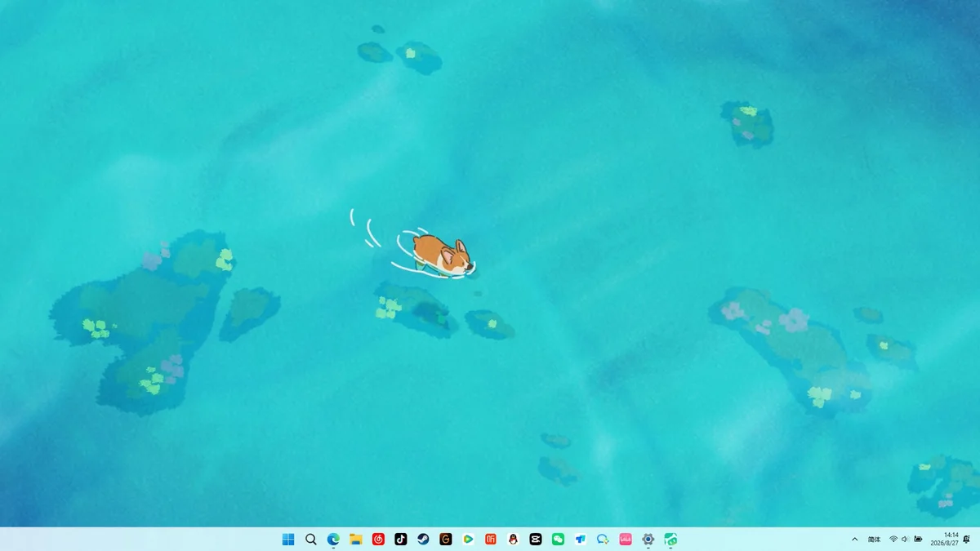Open Tencent Video play-arrow icon
This screenshot has height=551, width=980.
coord(468,539)
